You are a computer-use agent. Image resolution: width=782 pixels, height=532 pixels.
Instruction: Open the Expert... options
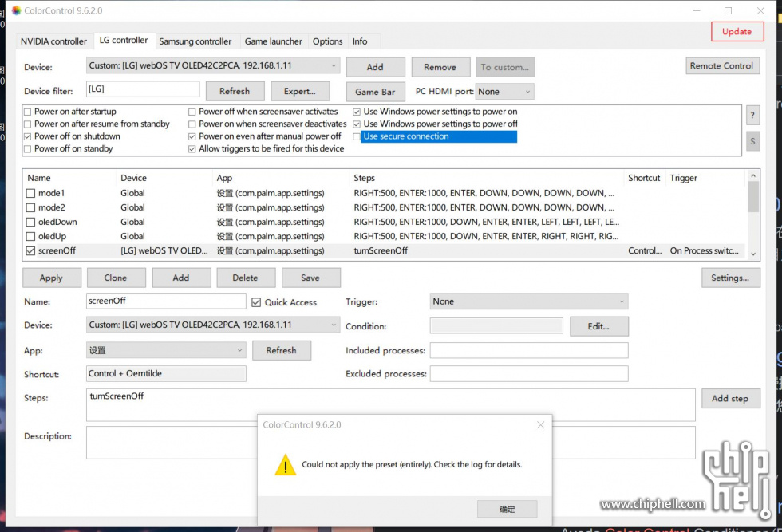[x=300, y=91]
